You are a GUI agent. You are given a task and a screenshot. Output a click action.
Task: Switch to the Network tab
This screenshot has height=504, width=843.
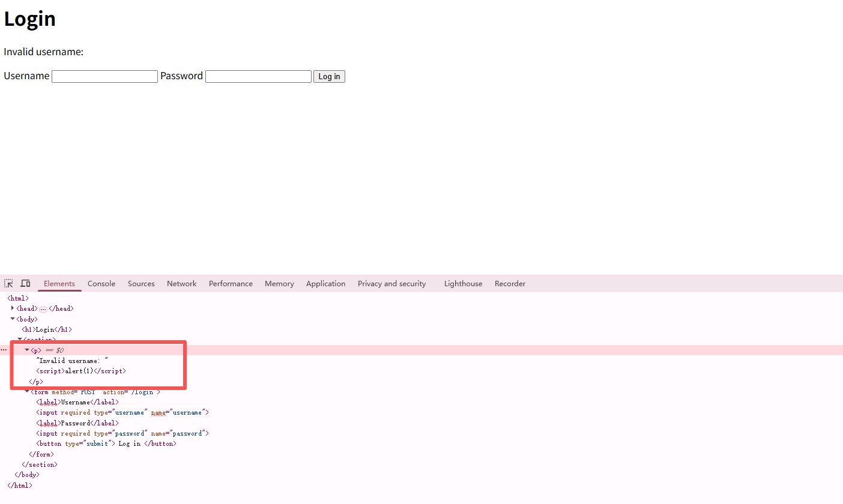point(182,284)
